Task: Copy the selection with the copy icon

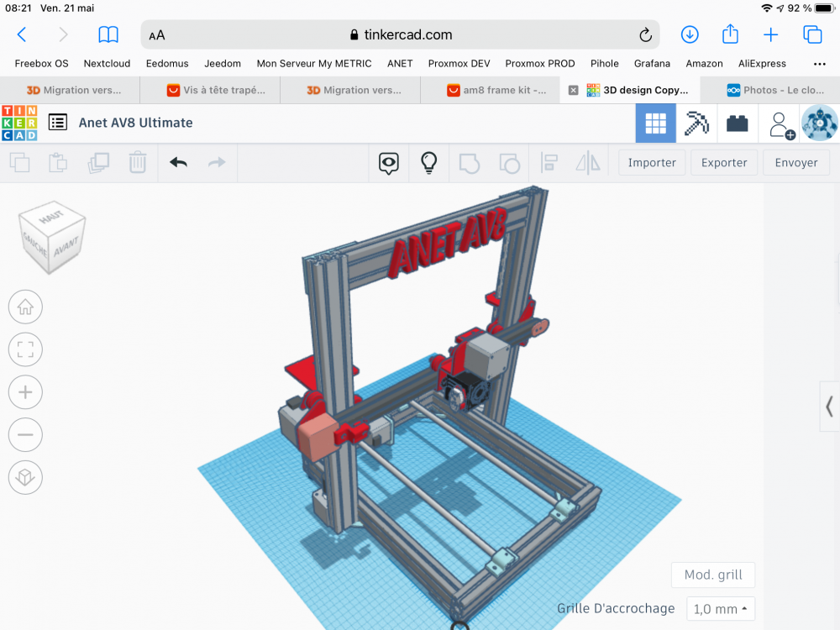Action: click(x=20, y=162)
